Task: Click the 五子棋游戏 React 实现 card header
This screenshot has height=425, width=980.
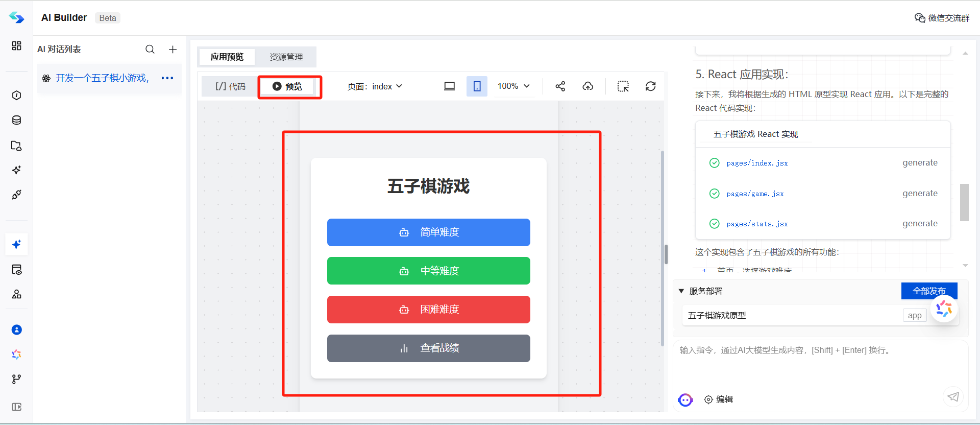Action: 823,134
